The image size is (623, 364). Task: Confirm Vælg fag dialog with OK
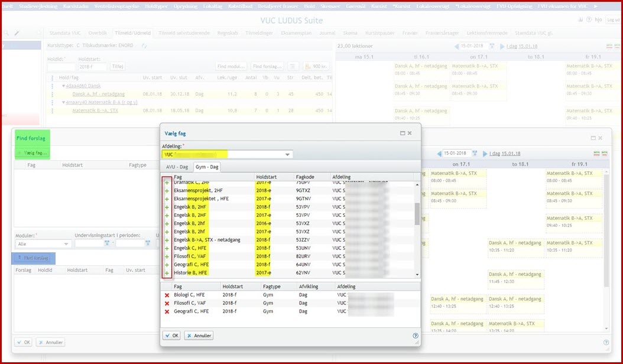pyautogui.click(x=171, y=336)
